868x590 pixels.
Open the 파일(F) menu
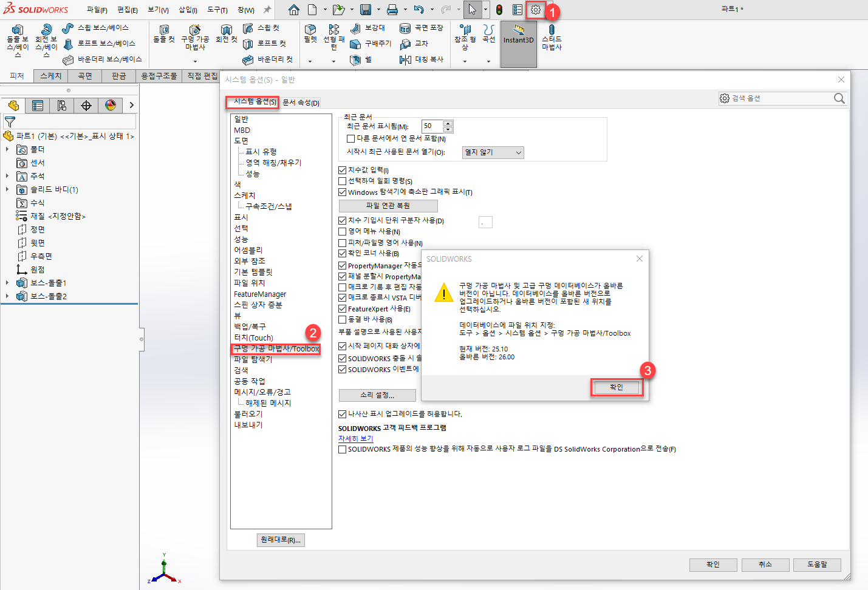click(x=97, y=10)
